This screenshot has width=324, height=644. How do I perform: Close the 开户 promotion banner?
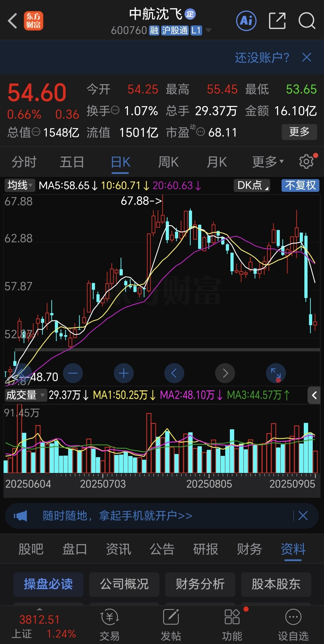tap(303, 515)
